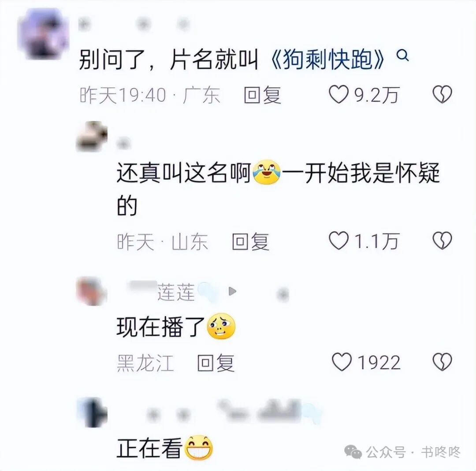Open avatar of the 还真叫这名啊 commenter
The image size is (476, 471).
click(92, 136)
